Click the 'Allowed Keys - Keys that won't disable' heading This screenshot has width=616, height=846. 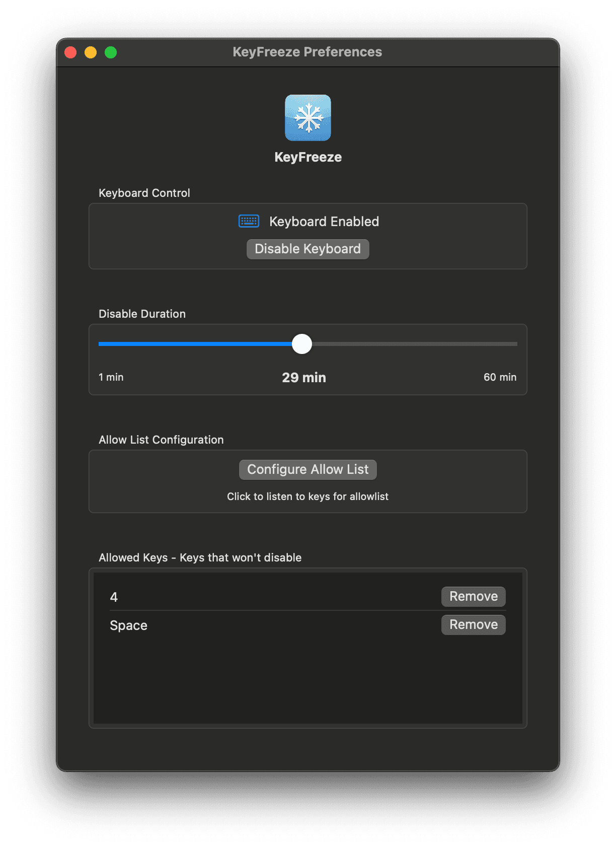[200, 557]
